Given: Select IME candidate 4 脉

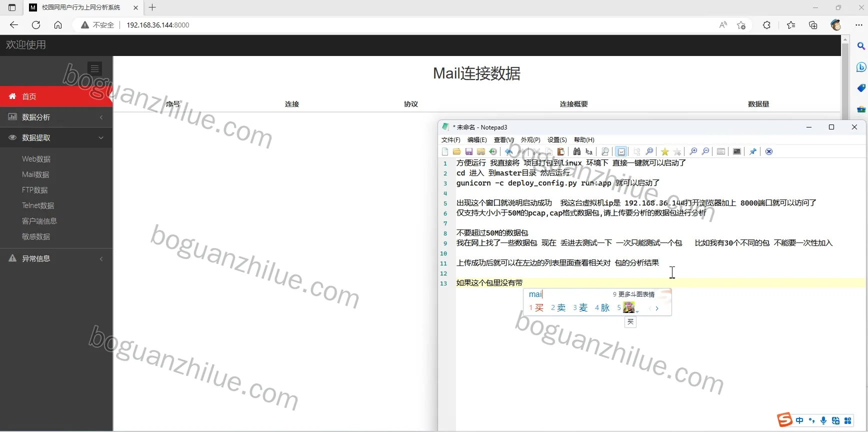Looking at the screenshot, I should [602, 307].
